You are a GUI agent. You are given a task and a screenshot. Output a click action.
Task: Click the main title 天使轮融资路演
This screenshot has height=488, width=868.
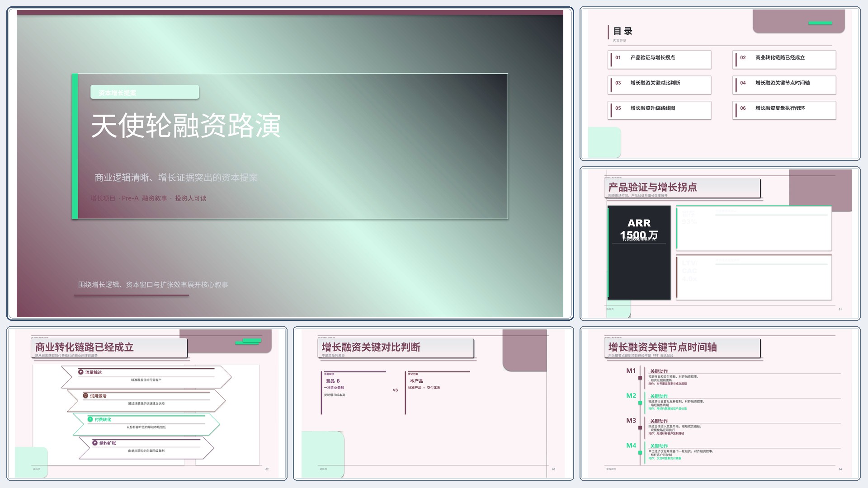pos(186,126)
